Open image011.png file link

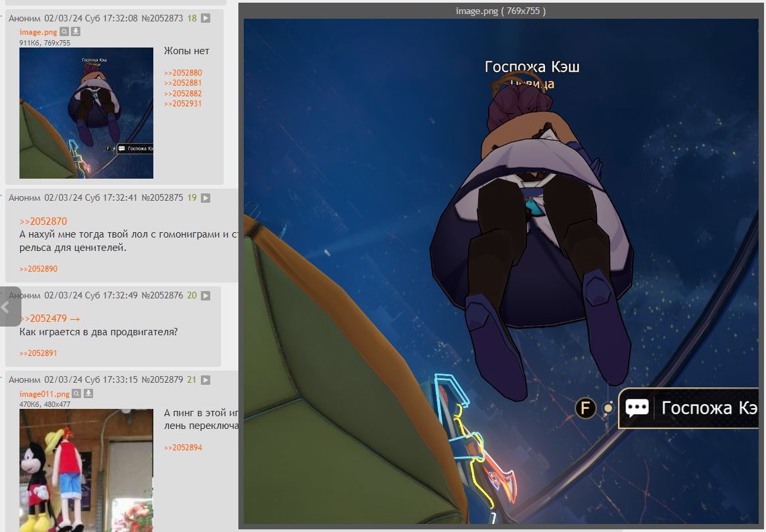click(44, 394)
